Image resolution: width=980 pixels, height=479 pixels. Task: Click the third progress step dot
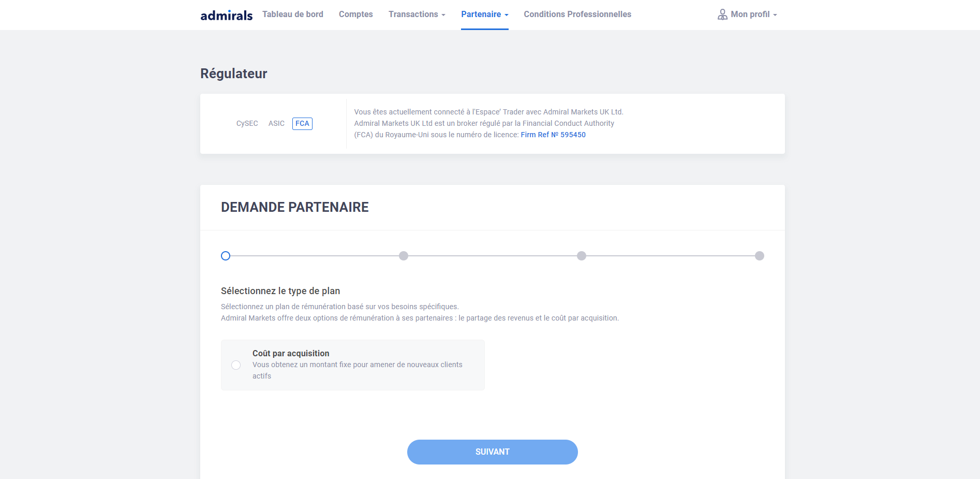click(x=582, y=256)
